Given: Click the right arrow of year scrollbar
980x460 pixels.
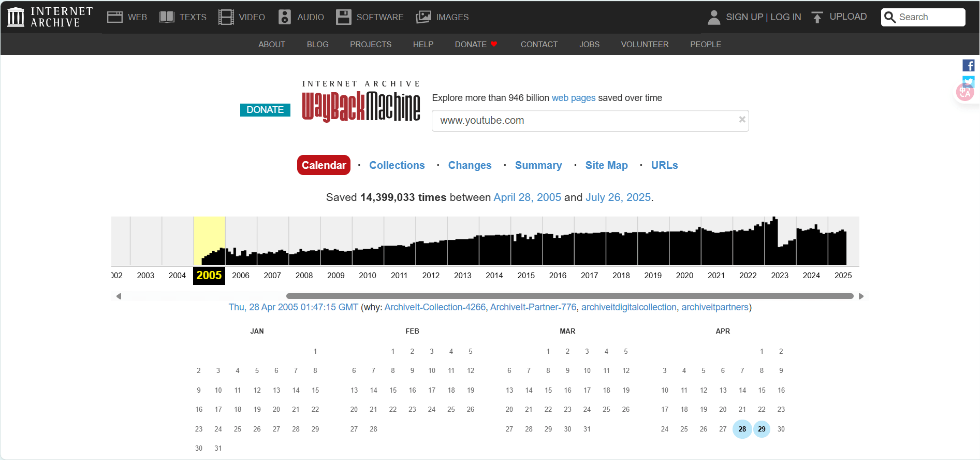Looking at the screenshot, I should pos(861,296).
